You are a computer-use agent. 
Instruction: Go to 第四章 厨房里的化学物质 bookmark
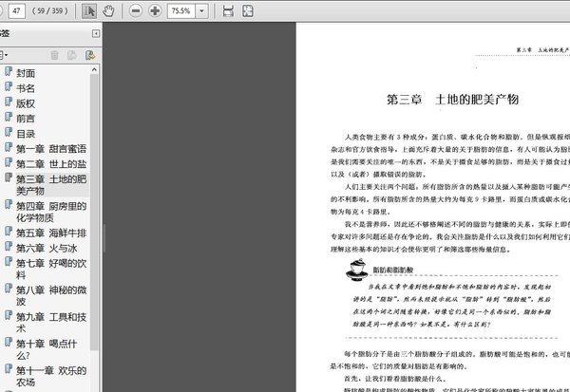click(x=51, y=212)
